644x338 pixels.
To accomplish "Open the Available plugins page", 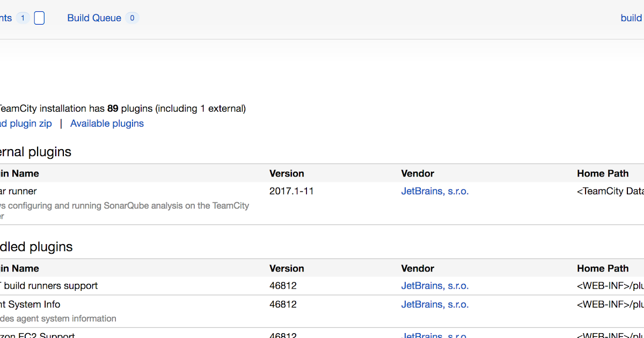I will coord(107,123).
